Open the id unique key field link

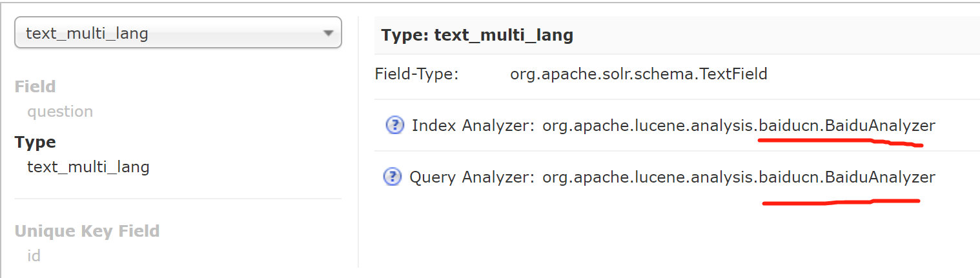34,255
